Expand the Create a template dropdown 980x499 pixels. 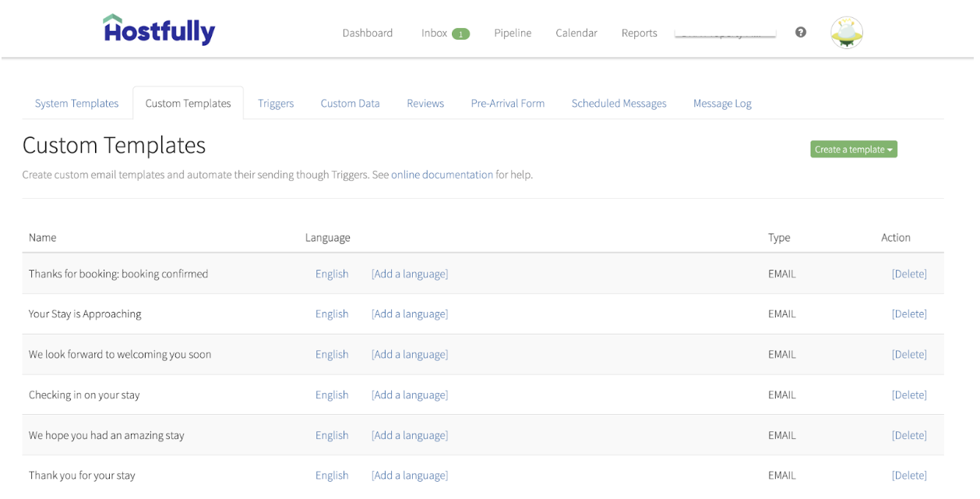coord(853,149)
